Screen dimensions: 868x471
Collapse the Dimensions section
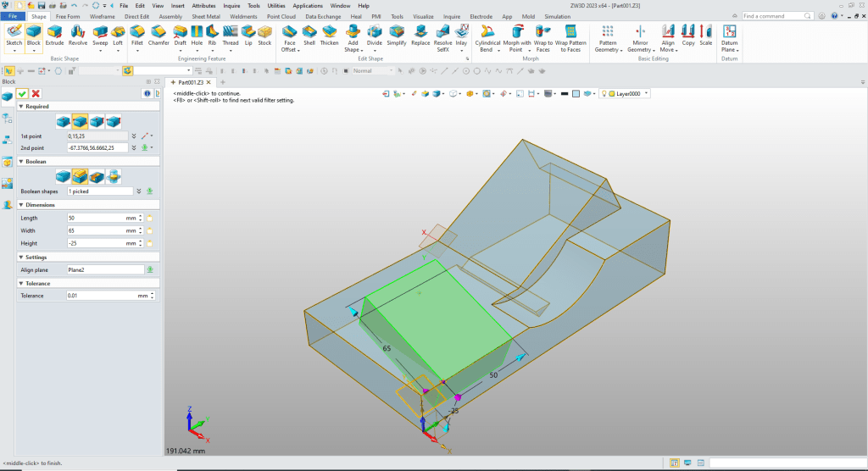pos(20,205)
